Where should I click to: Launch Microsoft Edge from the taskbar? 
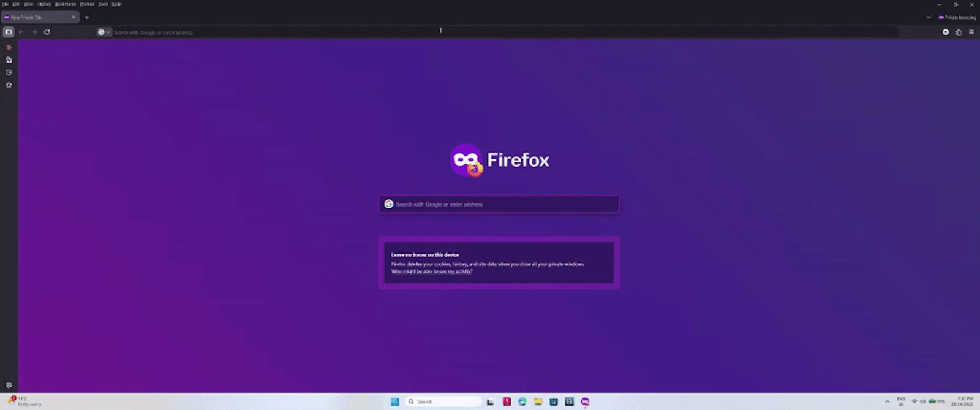point(522,401)
